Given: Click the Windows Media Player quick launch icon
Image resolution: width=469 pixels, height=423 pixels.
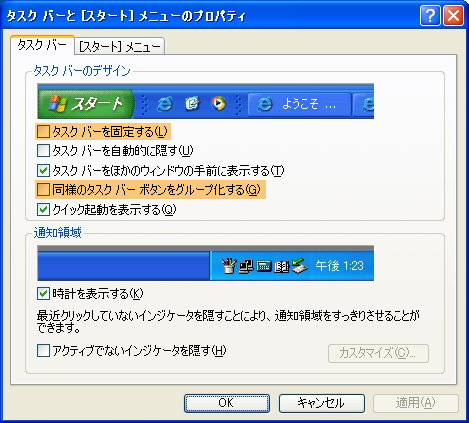Looking at the screenshot, I should click(218, 104).
